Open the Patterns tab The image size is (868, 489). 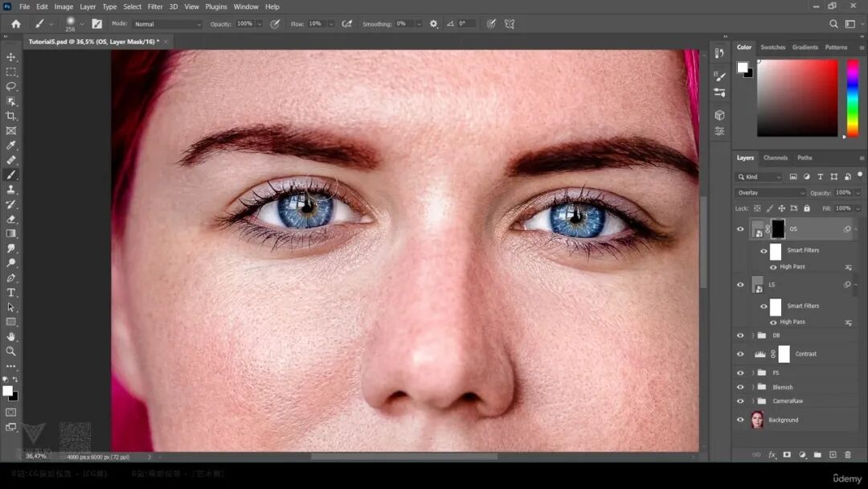click(836, 47)
